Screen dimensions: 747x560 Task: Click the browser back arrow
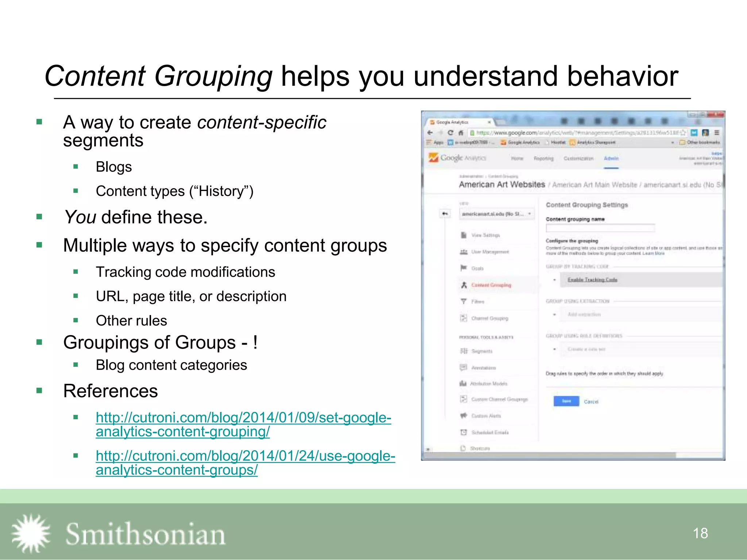(x=430, y=133)
